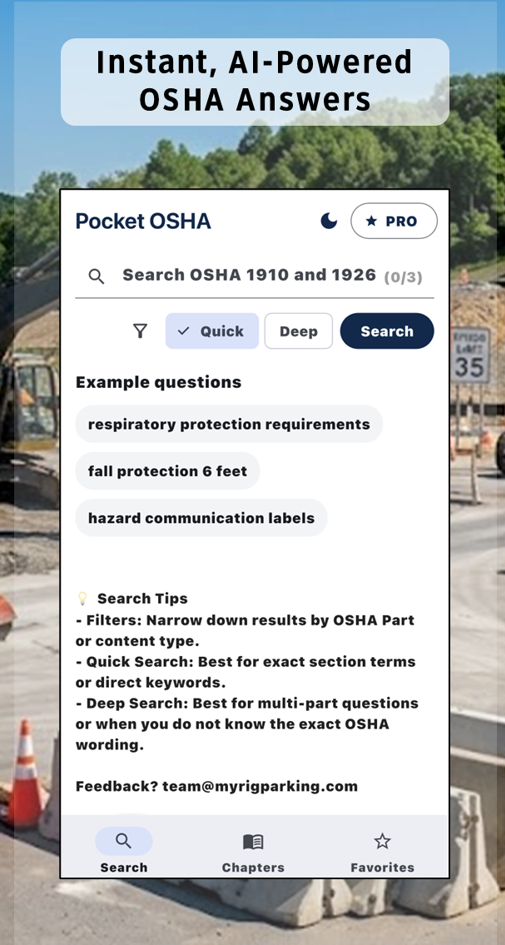Choose example 'fall protection 6 feet'
Screen dimensions: 505x945
(168, 471)
